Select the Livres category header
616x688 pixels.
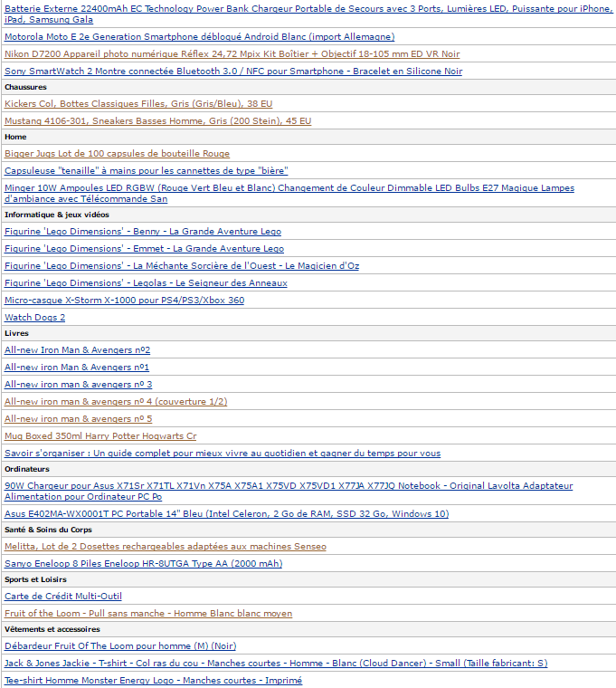click(16, 333)
